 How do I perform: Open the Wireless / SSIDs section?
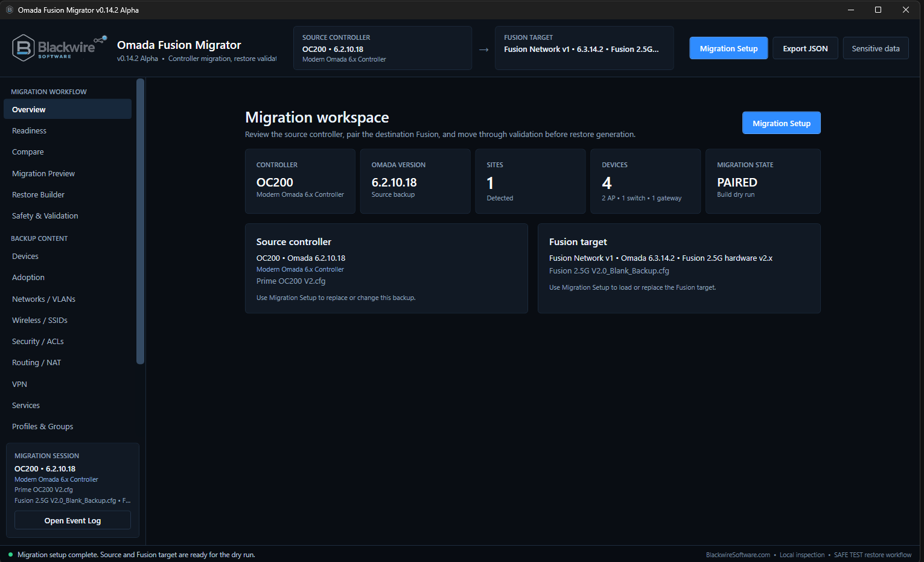tap(68, 320)
